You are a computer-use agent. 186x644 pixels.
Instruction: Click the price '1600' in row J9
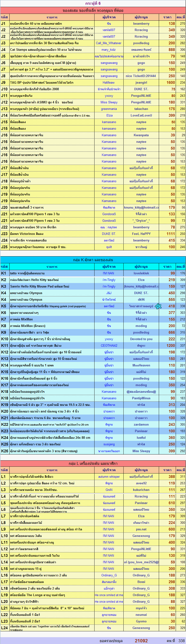[x=171, y=82]
